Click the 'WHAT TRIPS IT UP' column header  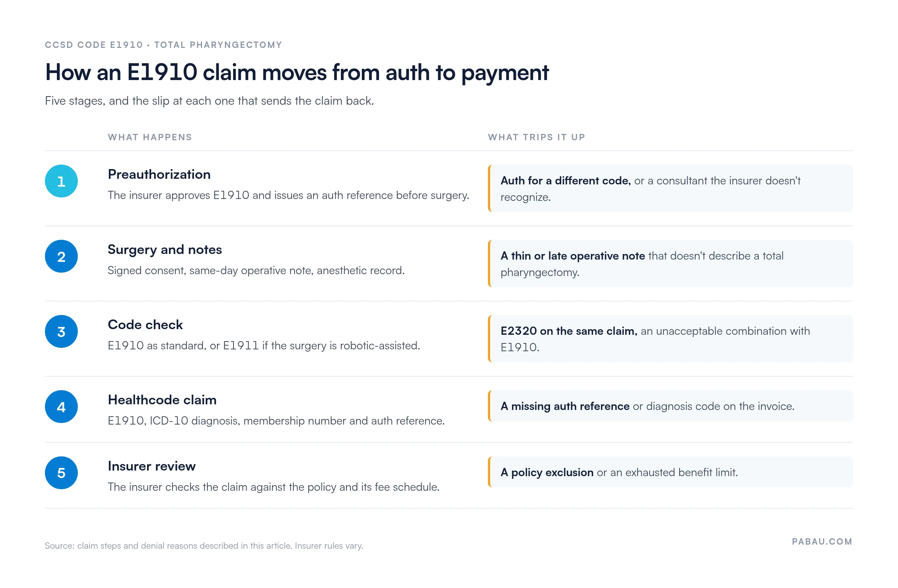point(536,137)
